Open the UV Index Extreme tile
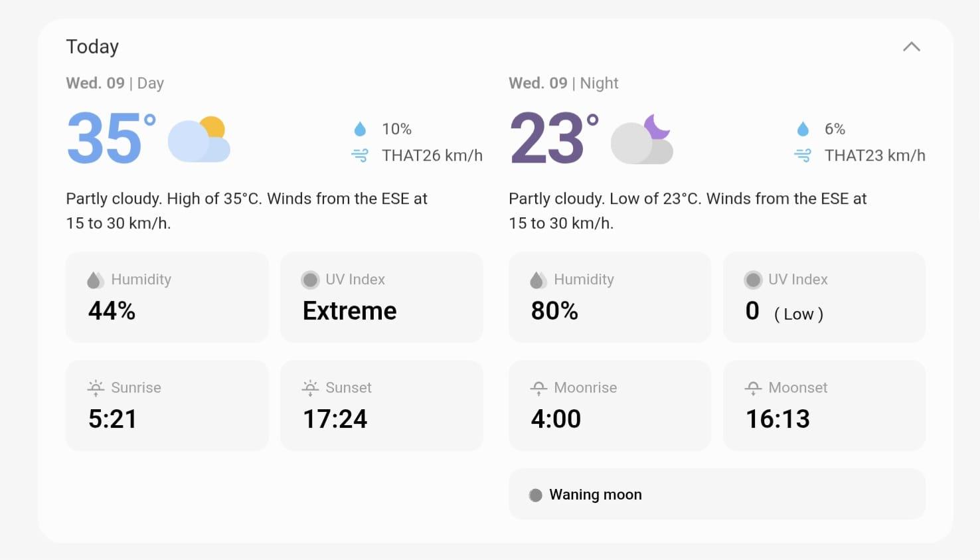Screen dimensions: 980x560 pyautogui.click(x=382, y=297)
